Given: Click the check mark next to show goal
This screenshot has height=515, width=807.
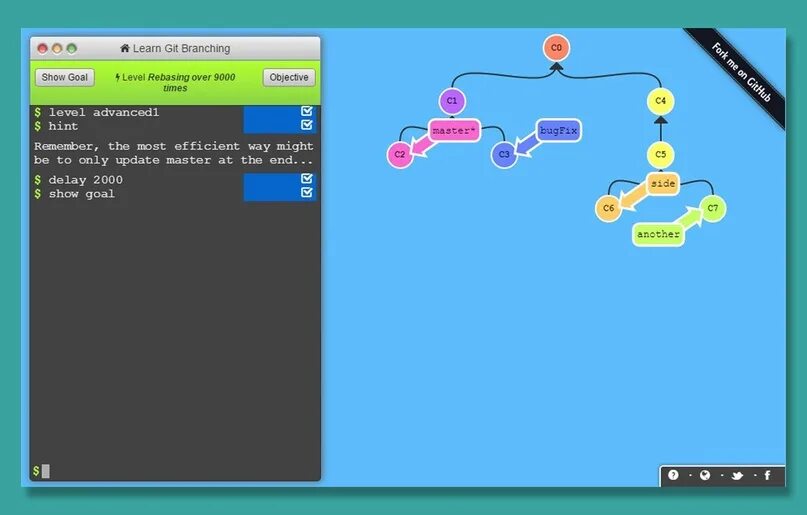Looking at the screenshot, I should point(307,192).
